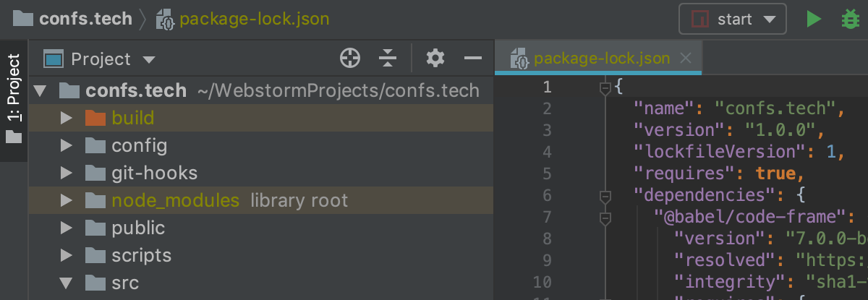This screenshot has width=868, height=300.
Task: Collapse the src folder arrow
Action: click(67, 282)
